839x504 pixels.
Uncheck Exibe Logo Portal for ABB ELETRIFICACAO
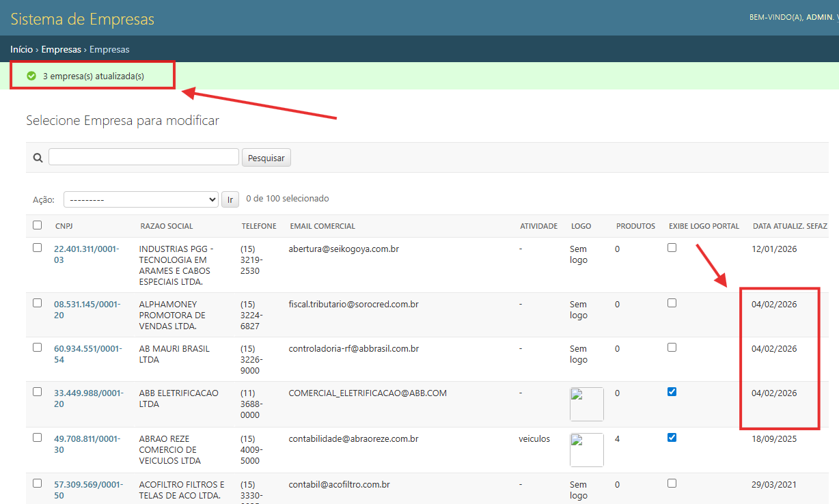coord(672,392)
